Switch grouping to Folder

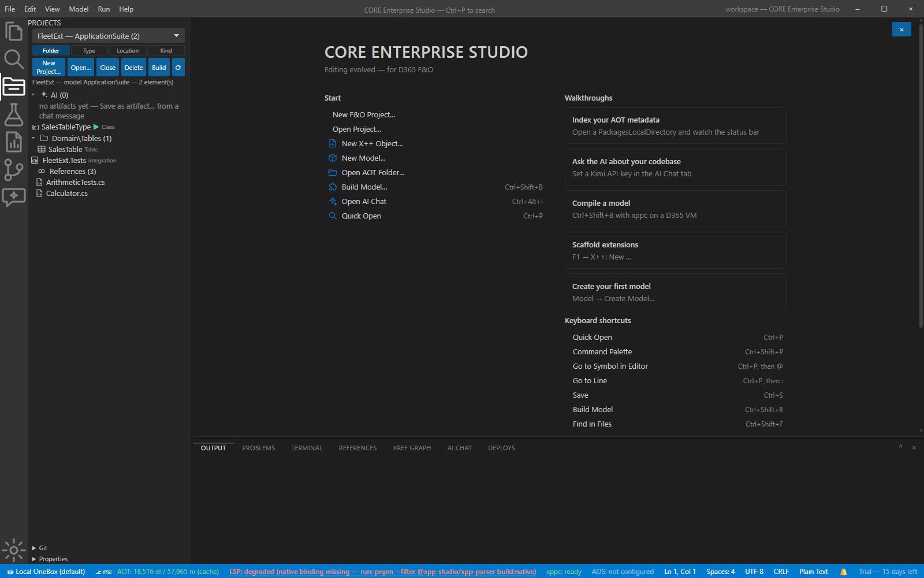coord(51,51)
